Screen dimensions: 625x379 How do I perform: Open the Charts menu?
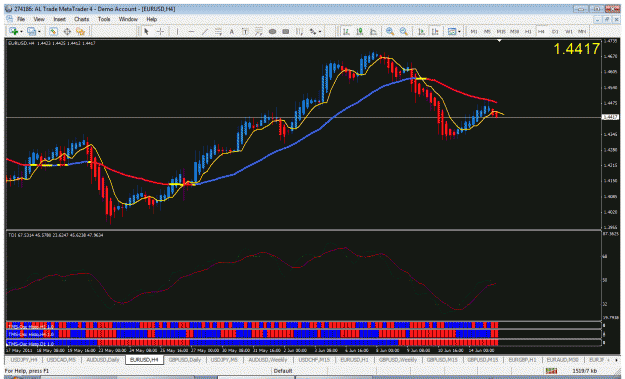(81, 19)
